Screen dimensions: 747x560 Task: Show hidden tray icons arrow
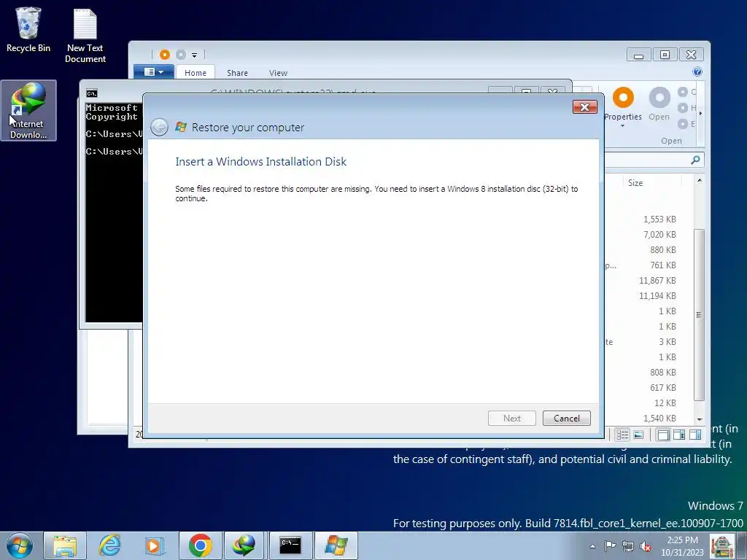[592, 546]
